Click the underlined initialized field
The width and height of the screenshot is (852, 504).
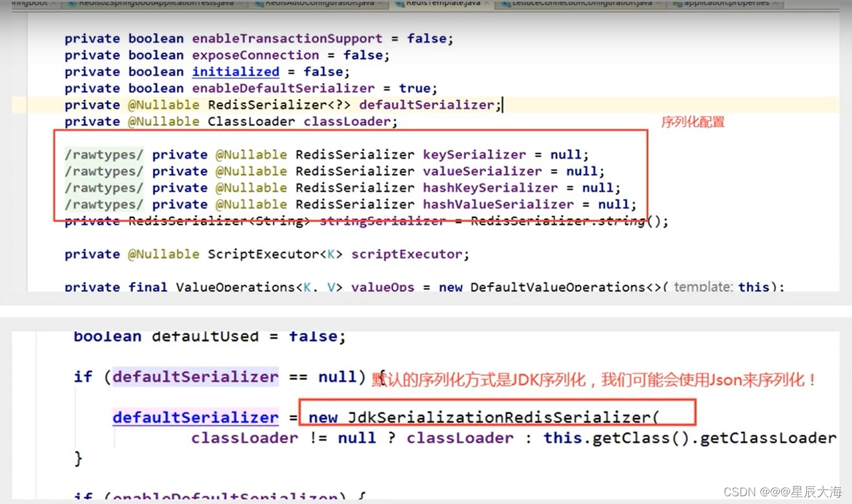tap(236, 72)
